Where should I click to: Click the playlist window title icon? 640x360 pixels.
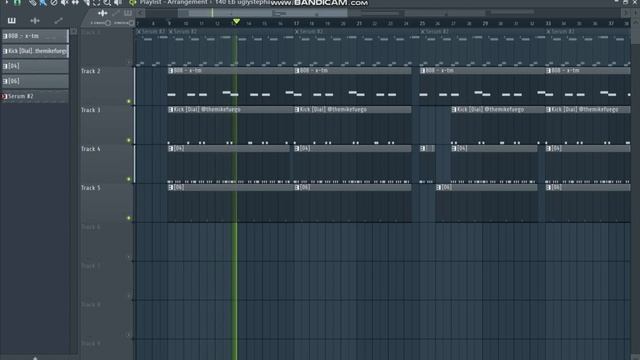[133, 2]
